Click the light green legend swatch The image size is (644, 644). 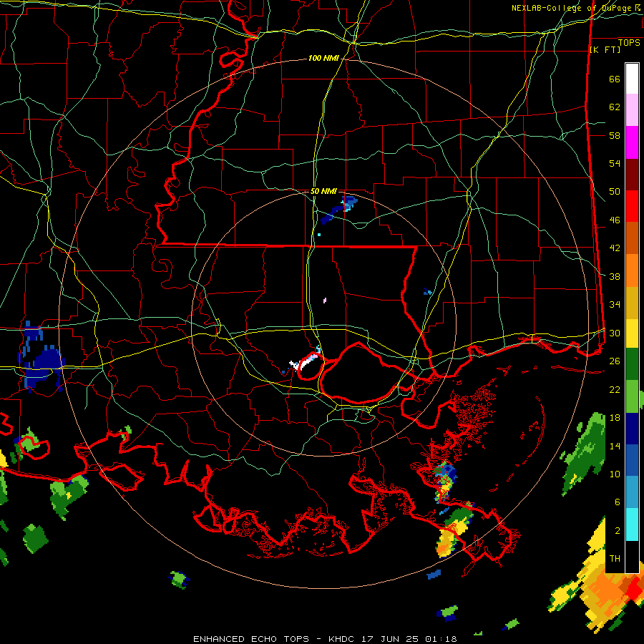click(632, 396)
